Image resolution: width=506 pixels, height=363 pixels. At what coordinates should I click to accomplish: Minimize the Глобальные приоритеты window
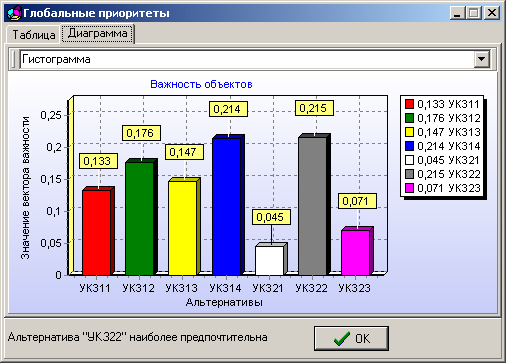point(457,13)
